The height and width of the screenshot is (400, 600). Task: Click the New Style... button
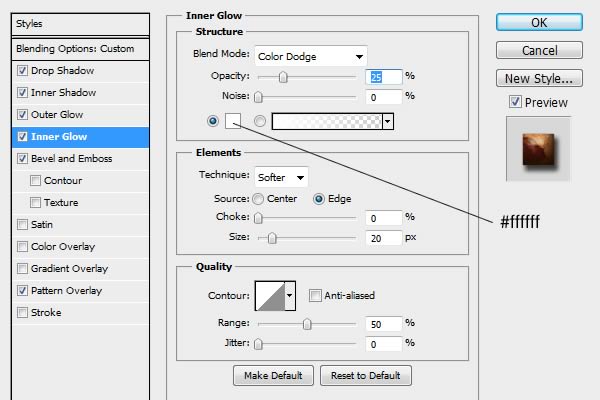click(x=539, y=78)
